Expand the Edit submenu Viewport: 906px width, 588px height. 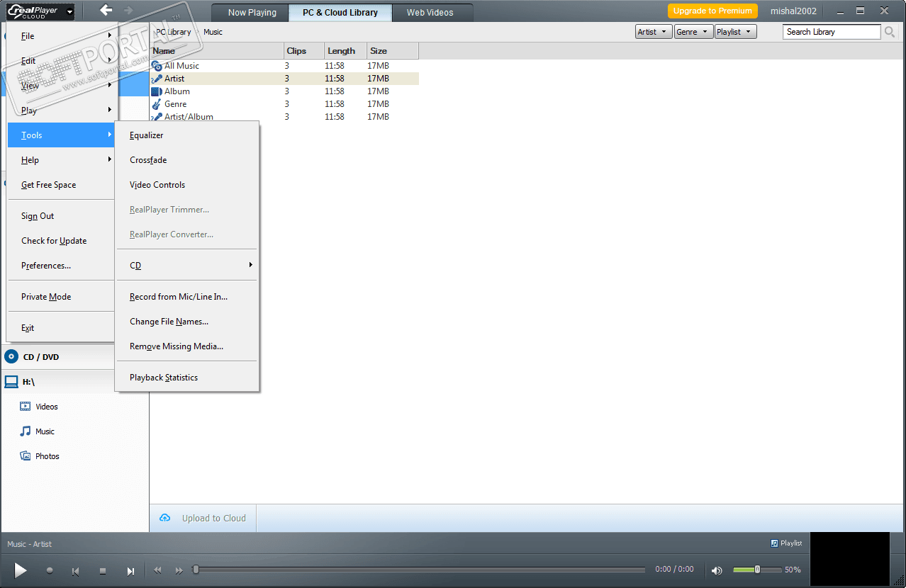(61, 61)
